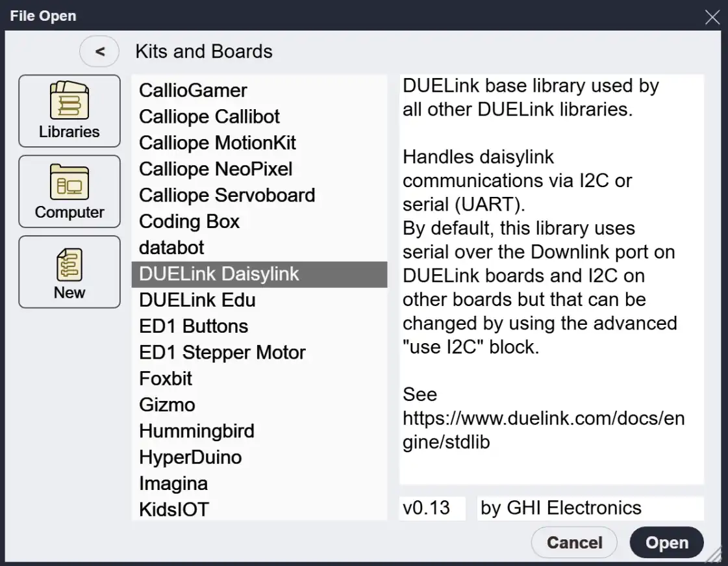
Task: Pick Calliope NeoPixel from the list
Action: tap(216, 169)
